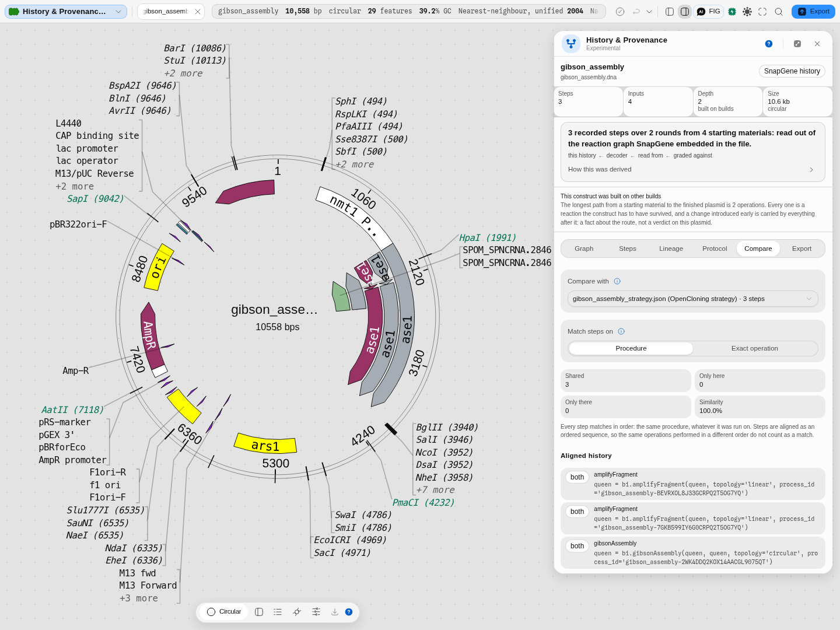Viewport: 840px width, 630px height.
Task: Switch to the Steps tab
Action: pos(628,249)
